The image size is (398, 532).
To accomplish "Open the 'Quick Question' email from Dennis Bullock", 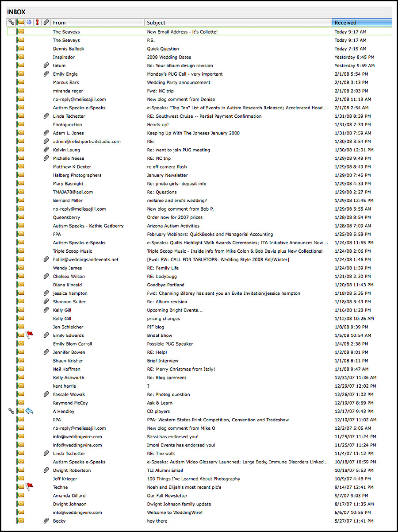I will pyautogui.click(x=163, y=49).
